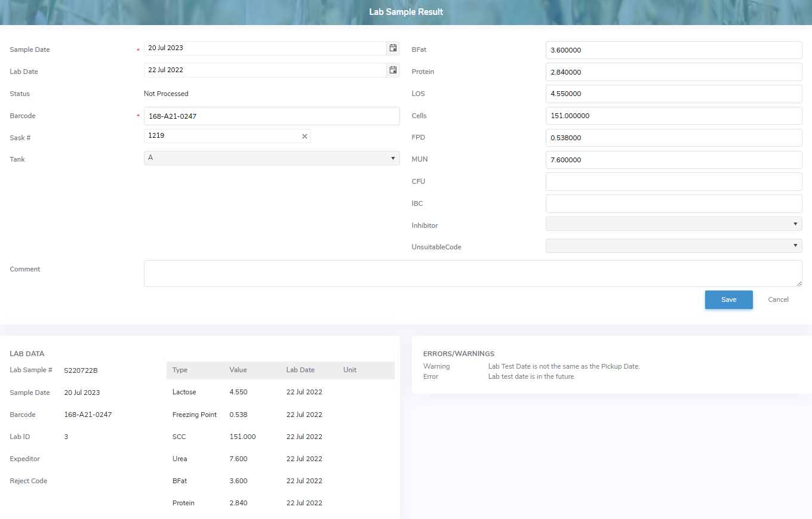Open the UnsuitableCode dropdown

(673, 246)
